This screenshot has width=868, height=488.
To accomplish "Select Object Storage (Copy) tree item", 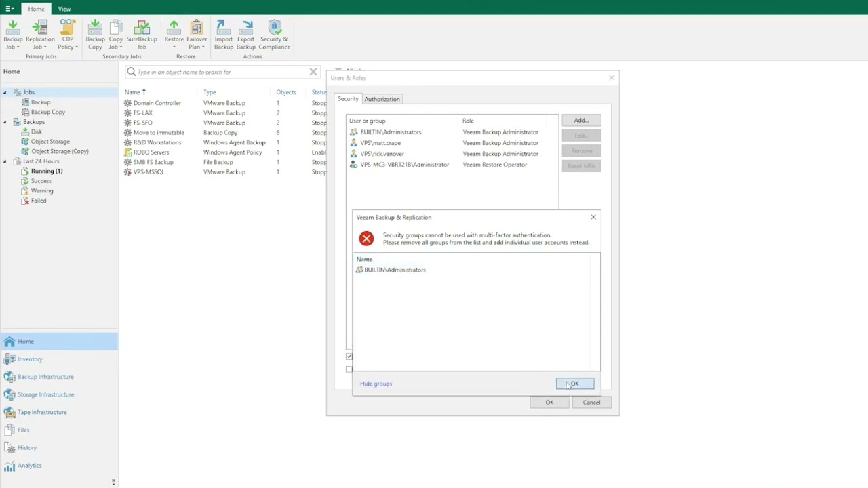I will 60,151.
